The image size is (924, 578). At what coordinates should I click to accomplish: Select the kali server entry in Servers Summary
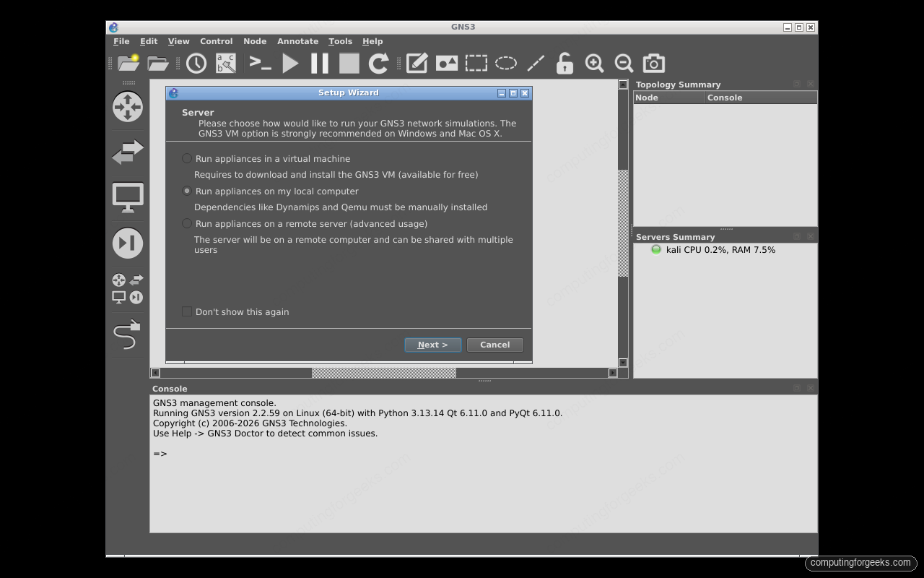(x=712, y=249)
